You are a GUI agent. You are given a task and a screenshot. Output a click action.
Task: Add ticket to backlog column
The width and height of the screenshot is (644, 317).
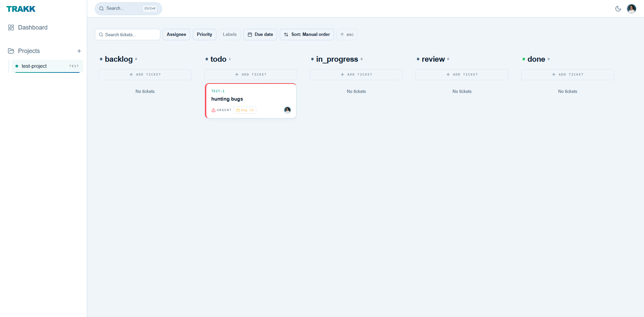[145, 74]
